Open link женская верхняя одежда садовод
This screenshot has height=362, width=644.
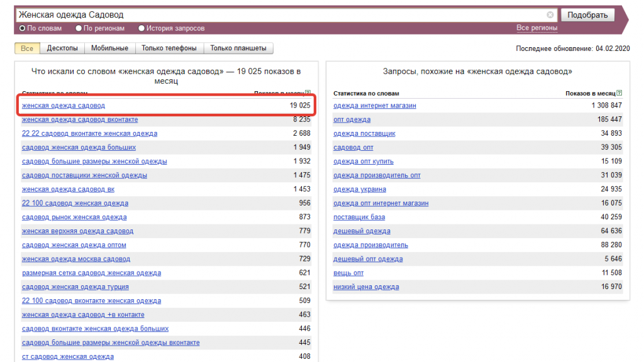click(77, 231)
